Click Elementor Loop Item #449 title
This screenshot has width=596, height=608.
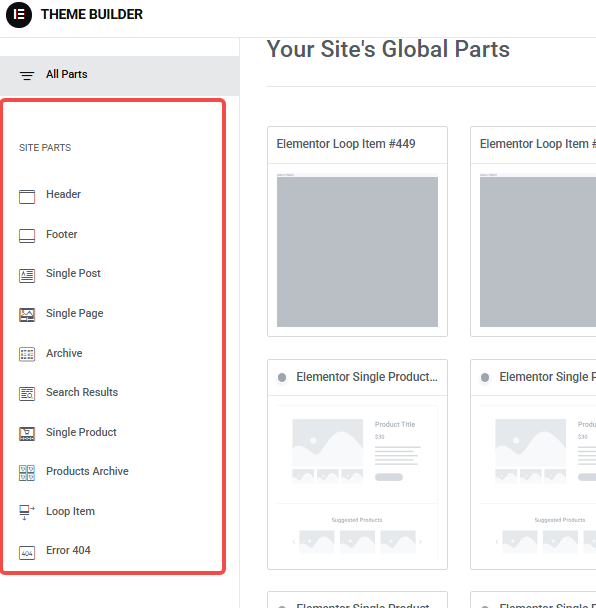(x=346, y=144)
